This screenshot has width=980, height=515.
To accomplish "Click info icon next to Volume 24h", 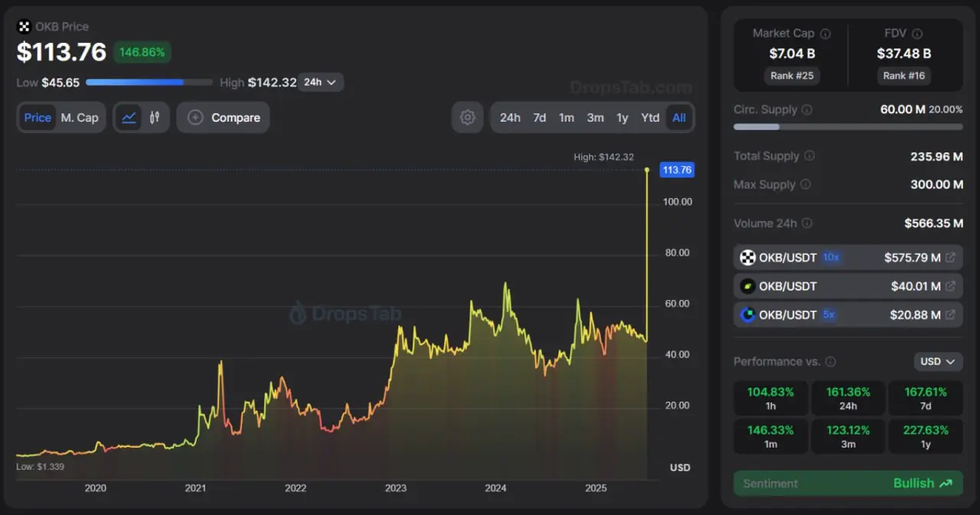I will point(807,223).
